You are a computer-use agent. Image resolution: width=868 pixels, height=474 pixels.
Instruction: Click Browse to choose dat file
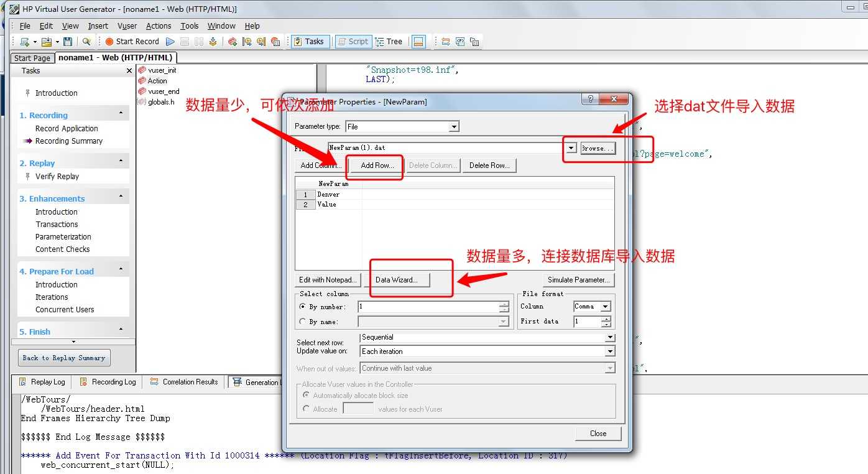(598, 148)
